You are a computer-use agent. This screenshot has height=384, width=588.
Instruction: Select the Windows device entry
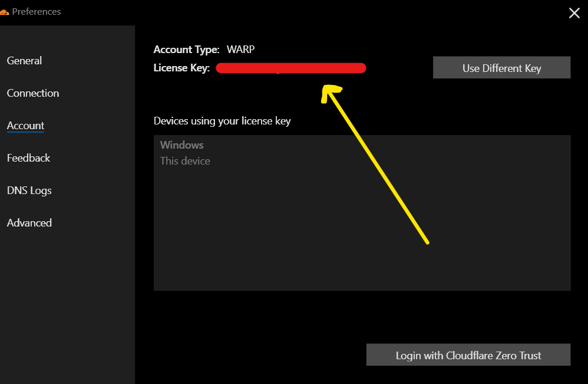pos(181,145)
